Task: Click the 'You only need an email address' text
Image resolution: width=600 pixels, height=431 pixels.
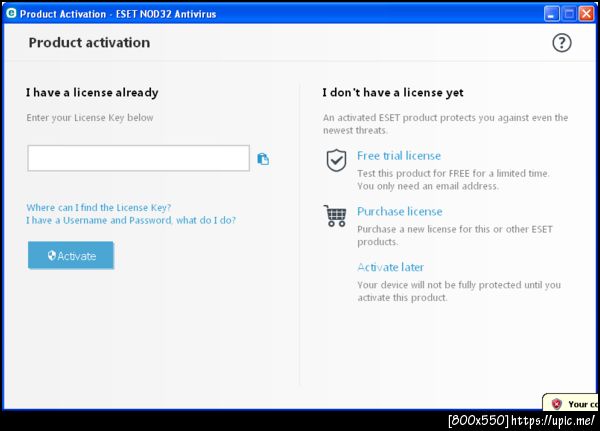Action: 428,186
